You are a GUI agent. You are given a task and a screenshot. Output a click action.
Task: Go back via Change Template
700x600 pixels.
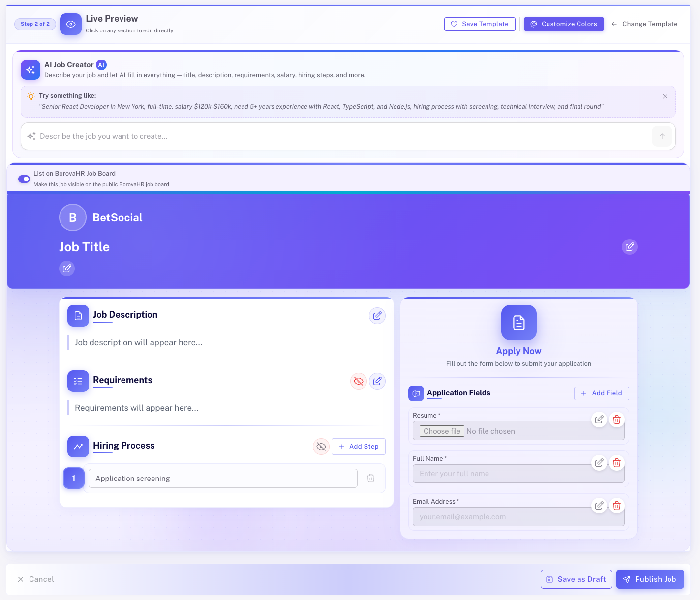click(644, 24)
